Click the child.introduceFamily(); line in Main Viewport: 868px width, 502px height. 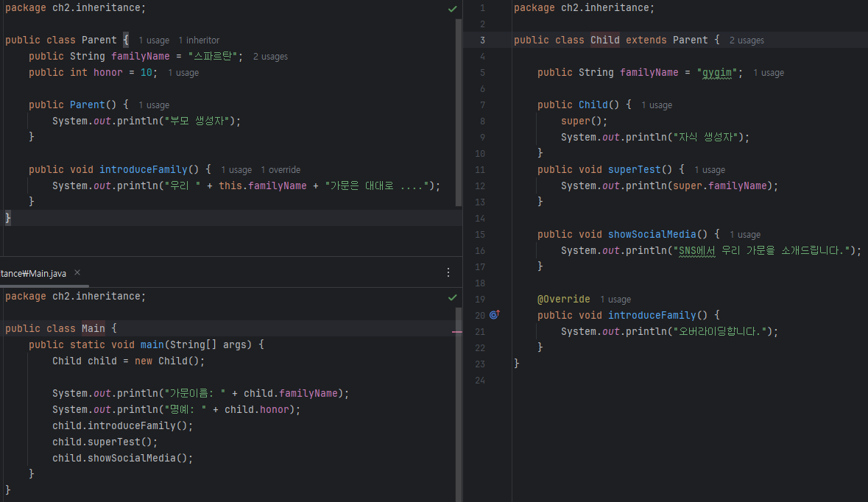122,425
